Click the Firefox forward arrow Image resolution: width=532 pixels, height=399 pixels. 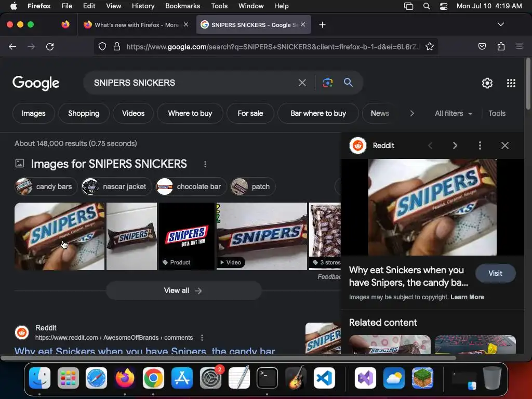[x=31, y=46]
